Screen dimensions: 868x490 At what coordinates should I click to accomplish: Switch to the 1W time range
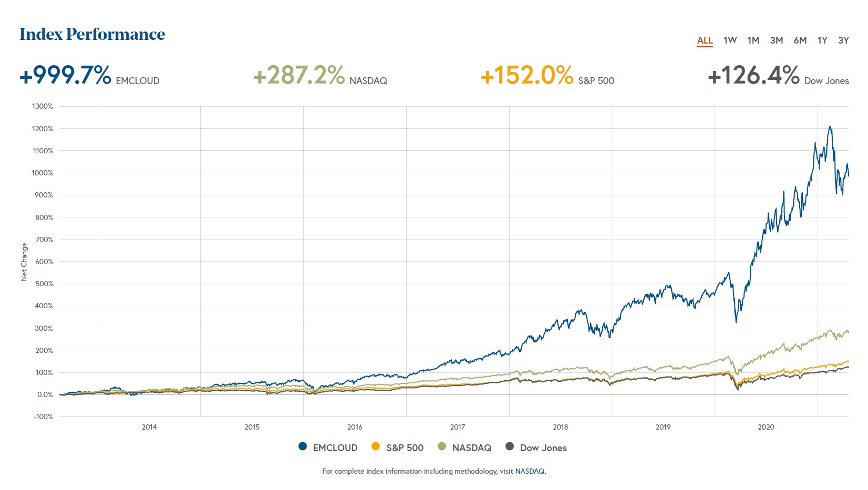pyautogui.click(x=730, y=40)
